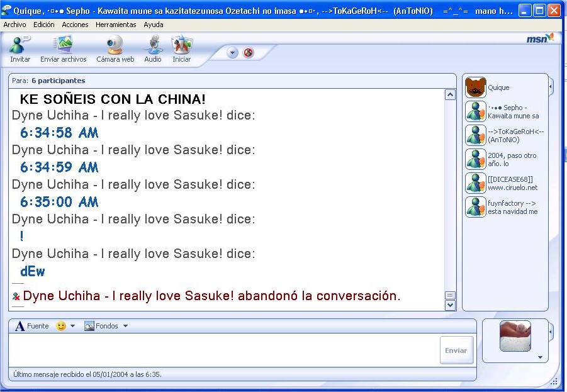The width and height of the screenshot is (567, 392).
Task: Maximize the conversation window
Action: tap(539, 11)
